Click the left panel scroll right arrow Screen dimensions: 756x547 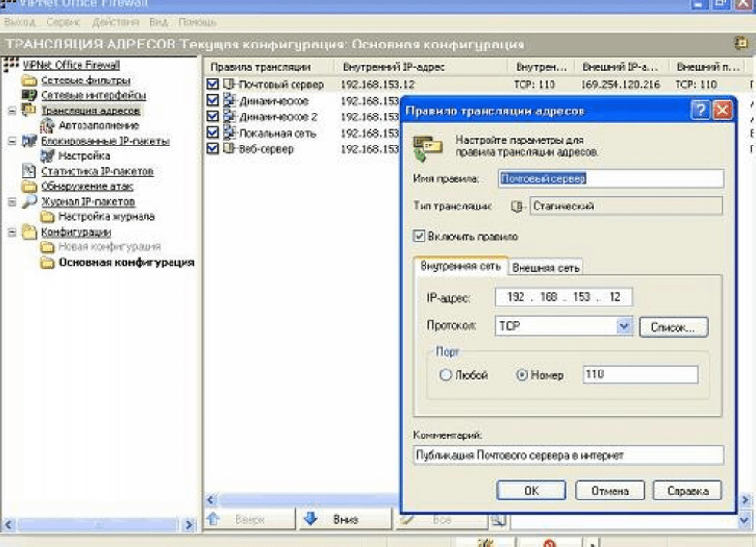(189, 525)
